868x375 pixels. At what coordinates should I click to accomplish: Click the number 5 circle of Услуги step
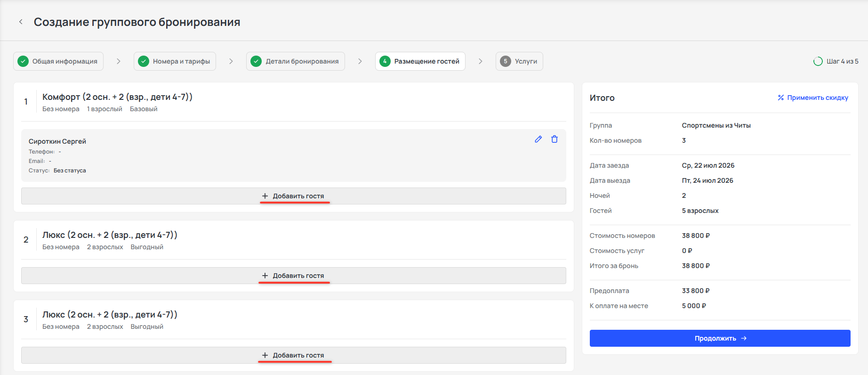pyautogui.click(x=506, y=61)
